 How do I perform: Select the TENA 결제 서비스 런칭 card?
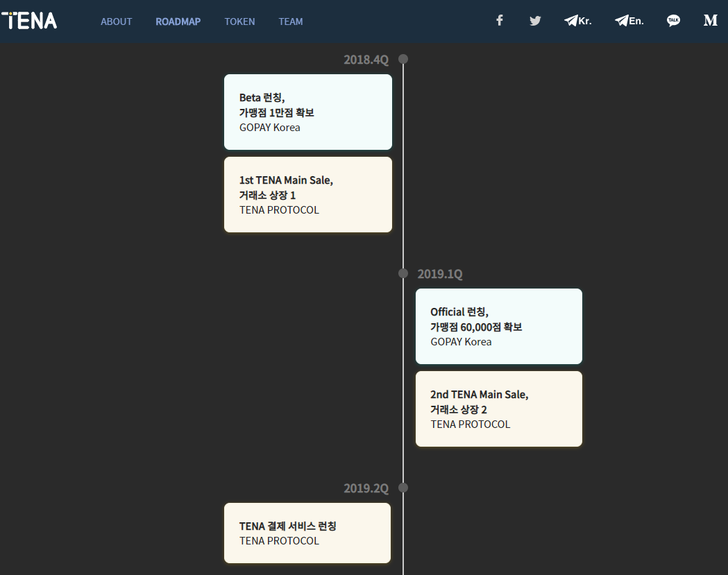tap(307, 533)
